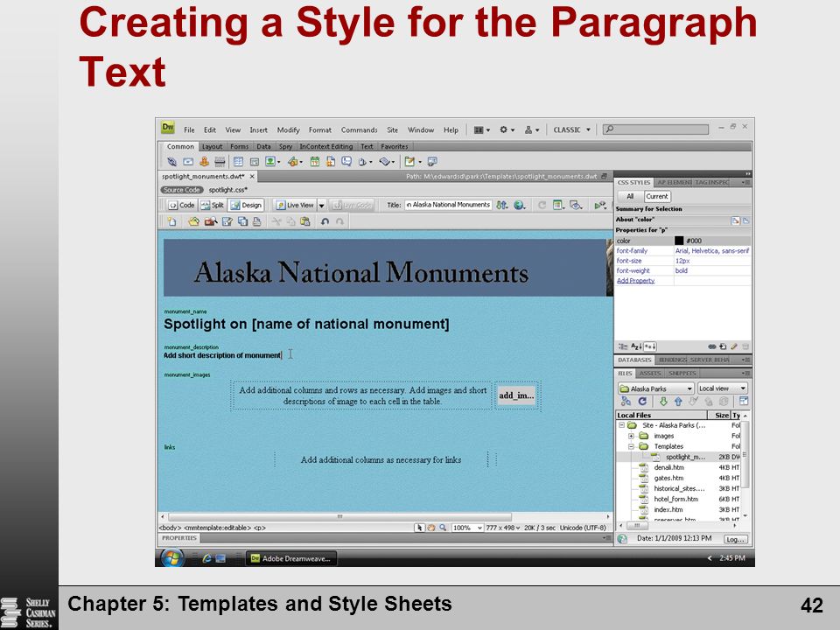The width and height of the screenshot is (840, 630).
Task: Switch to the Assets panel tab
Action: [x=650, y=373]
